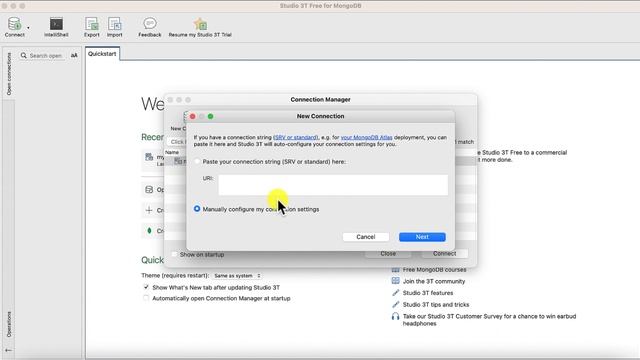Select Manually configure my connection settings
The width and height of the screenshot is (640, 360).
(197, 209)
